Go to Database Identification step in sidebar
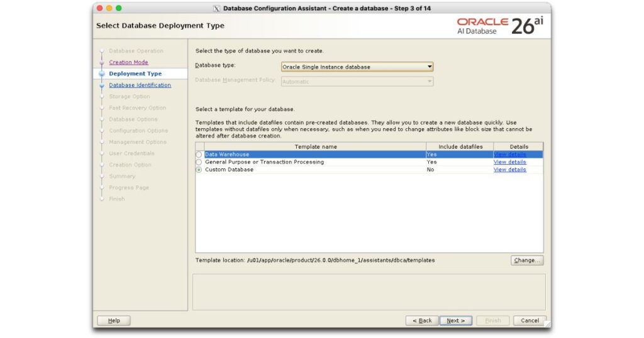 (x=140, y=85)
